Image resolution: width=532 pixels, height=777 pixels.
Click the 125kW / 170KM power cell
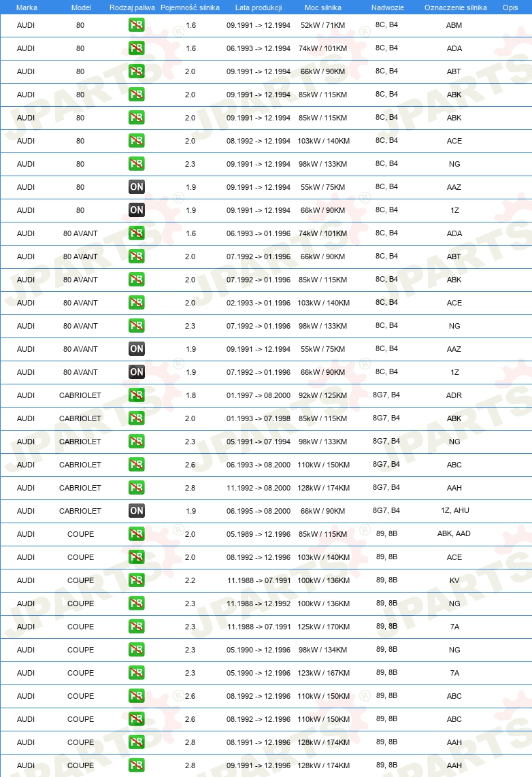coord(323,627)
